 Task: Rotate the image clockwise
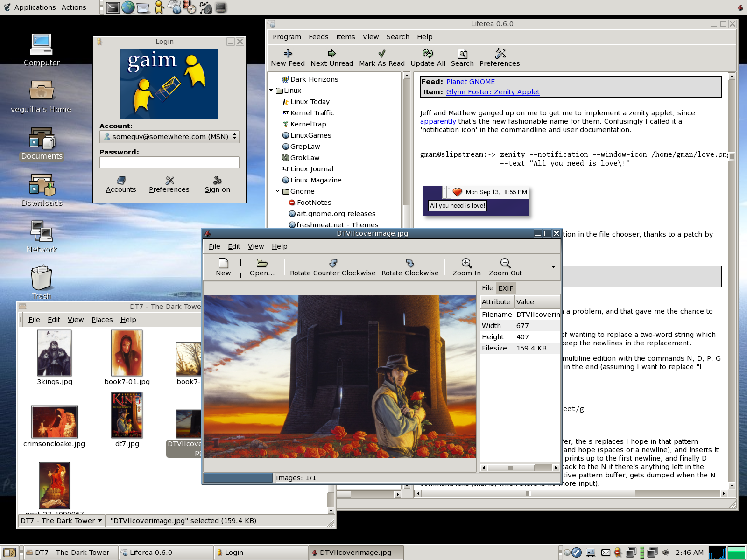[x=410, y=264]
